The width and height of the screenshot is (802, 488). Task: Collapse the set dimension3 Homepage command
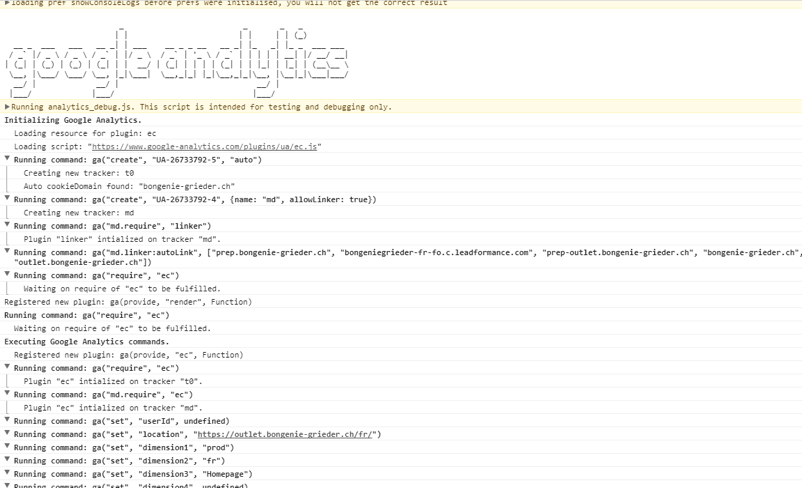tap(7, 474)
